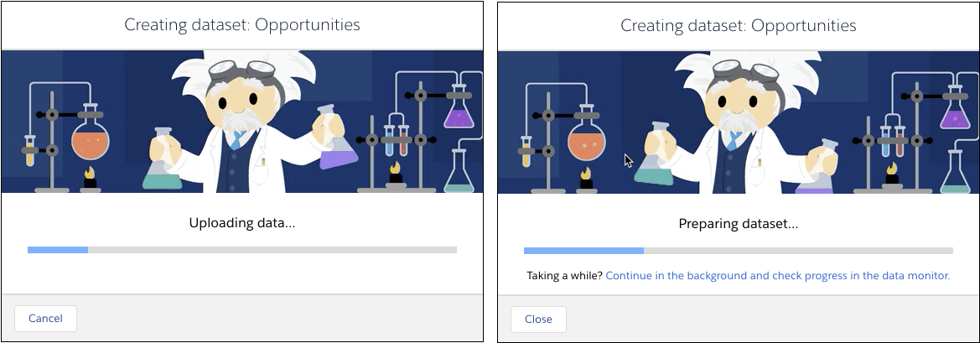980x343 pixels.
Task: Click the round orange flask in preparing dialog
Action: (x=588, y=142)
